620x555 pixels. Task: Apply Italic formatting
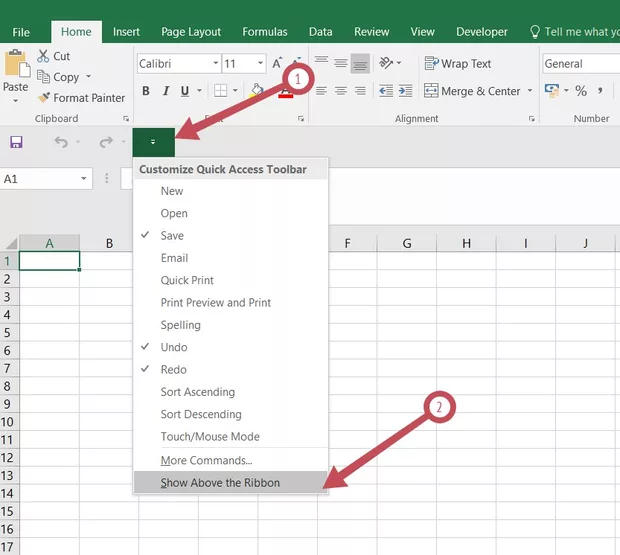pos(167,92)
